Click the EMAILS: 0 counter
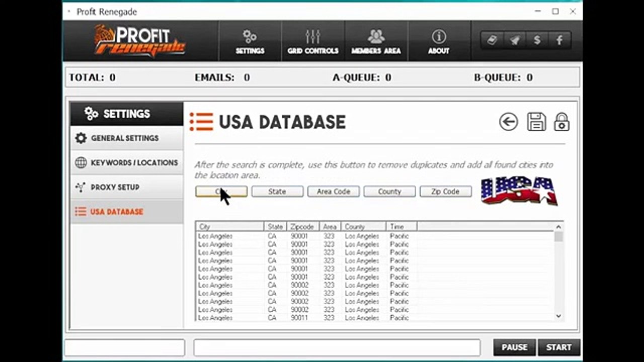The height and width of the screenshot is (362, 644). click(x=222, y=77)
